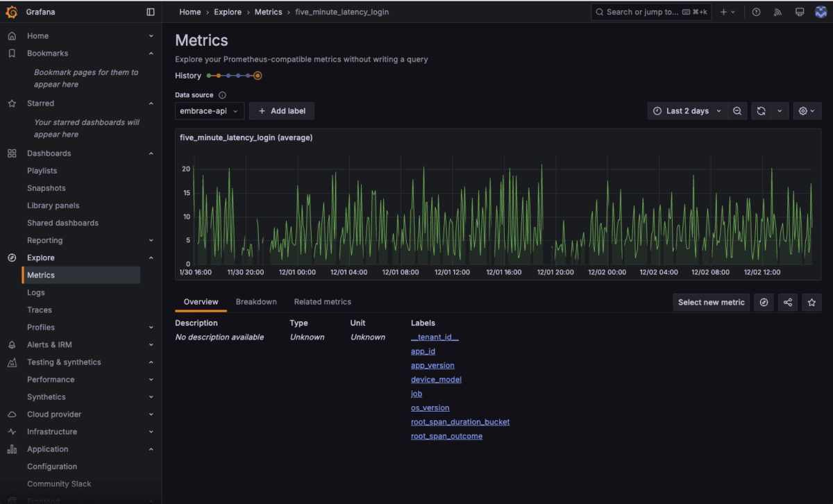Collapse the Dashboards section chevron
833x504 pixels.
pos(151,153)
